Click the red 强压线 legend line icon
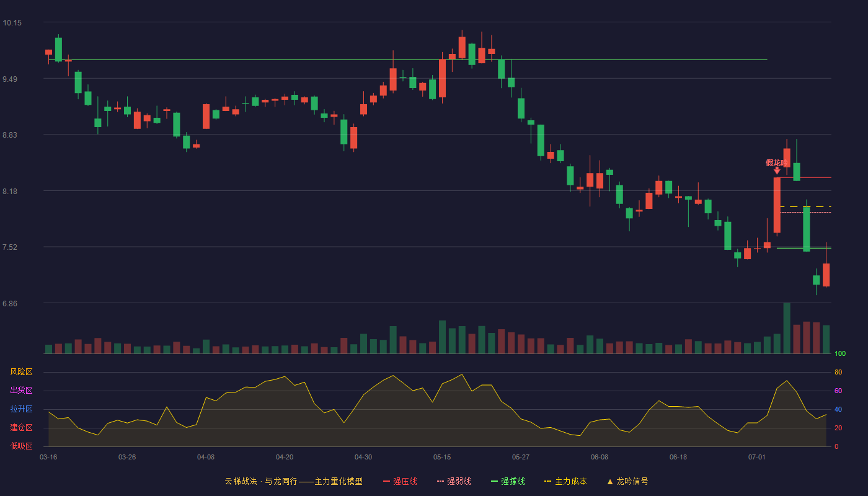This screenshot has height=496, width=868. point(386,481)
